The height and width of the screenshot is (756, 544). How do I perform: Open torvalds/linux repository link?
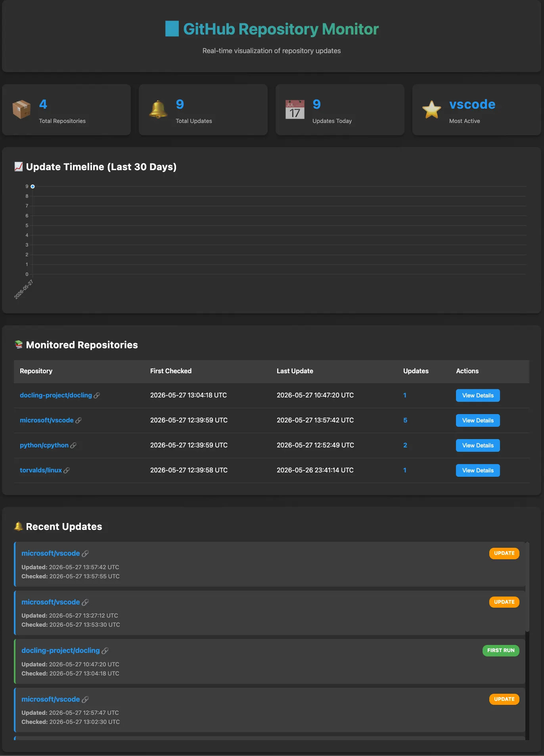[41, 470]
